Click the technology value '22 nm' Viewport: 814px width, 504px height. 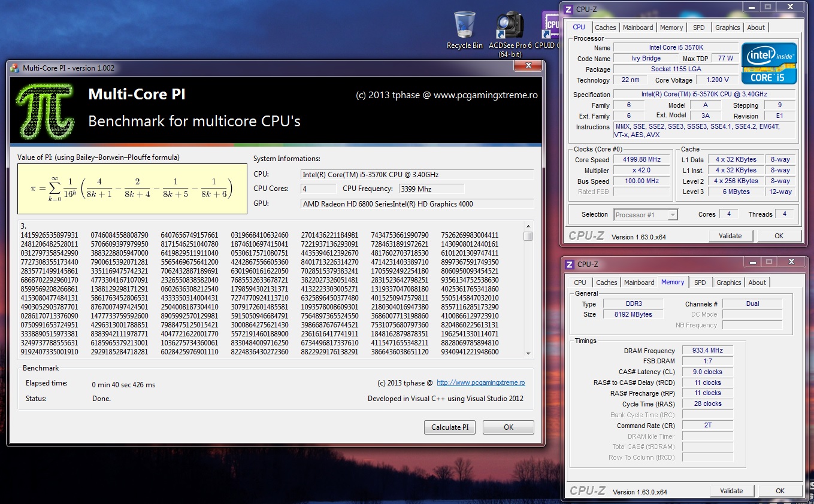pos(630,80)
